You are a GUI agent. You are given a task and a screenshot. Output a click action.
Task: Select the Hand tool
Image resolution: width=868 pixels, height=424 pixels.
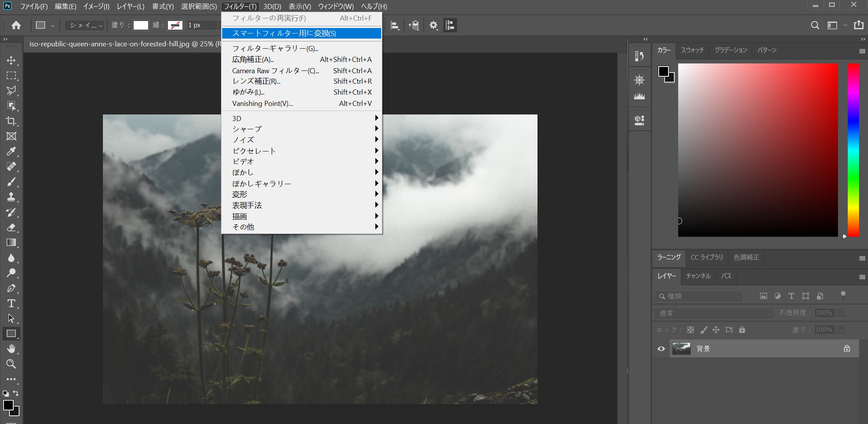pyautogui.click(x=11, y=348)
